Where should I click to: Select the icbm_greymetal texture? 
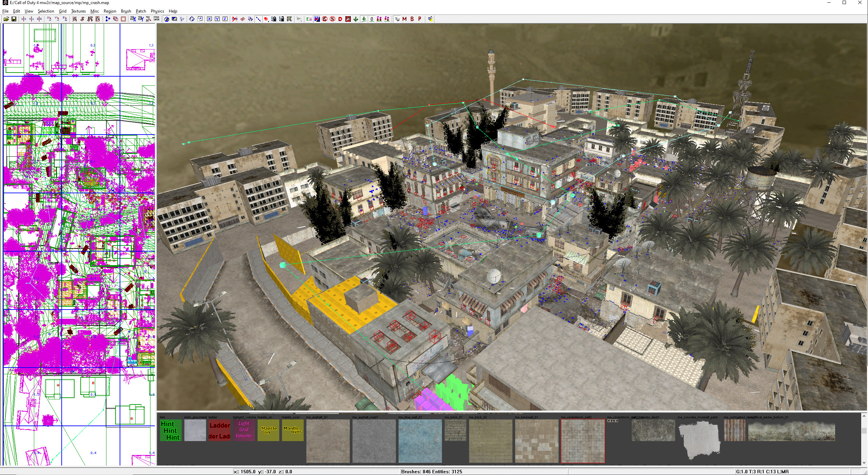point(195,430)
